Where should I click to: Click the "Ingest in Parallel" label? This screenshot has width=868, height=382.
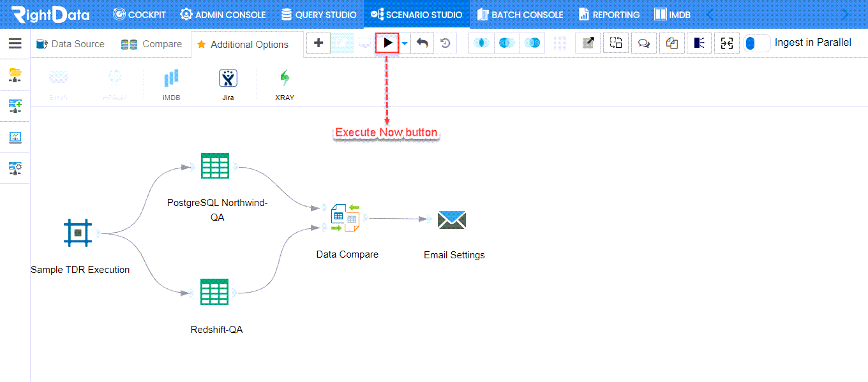pos(813,43)
